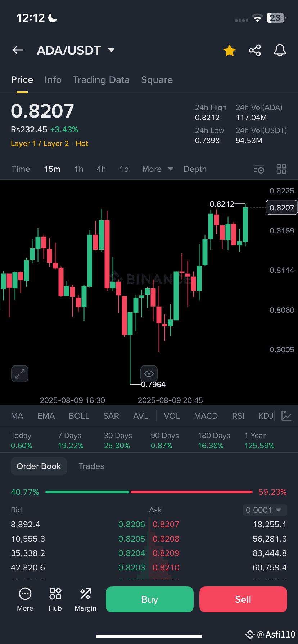The height and width of the screenshot is (644, 298).
Task: Click the 24h Vol(USDT) 94.53M value
Action: tap(249, 141)
